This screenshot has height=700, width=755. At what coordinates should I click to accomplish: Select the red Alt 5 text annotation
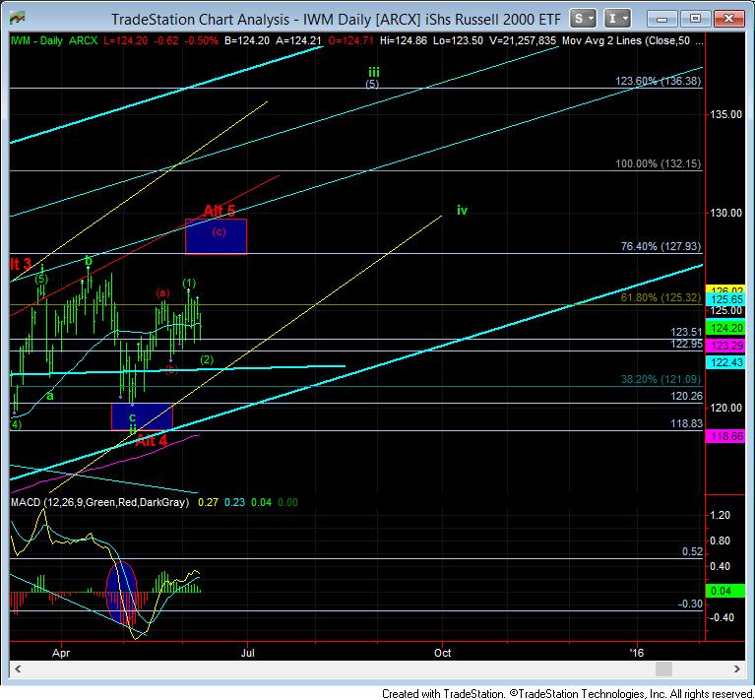coord(220,211)
